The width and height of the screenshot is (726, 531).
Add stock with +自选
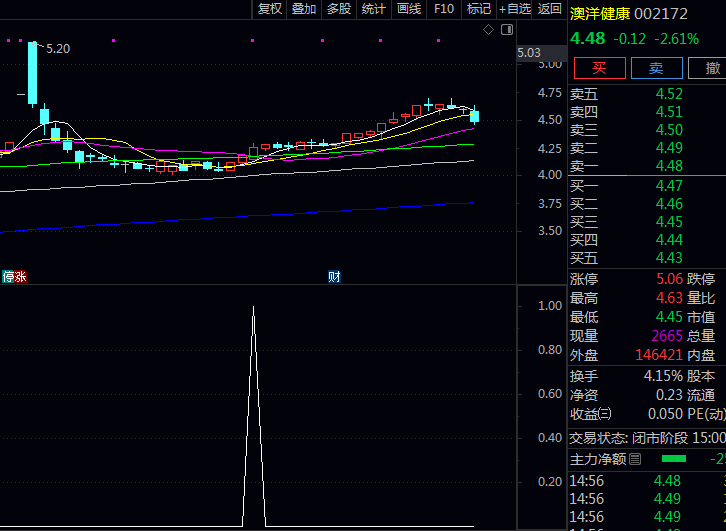tap(514, 9)
